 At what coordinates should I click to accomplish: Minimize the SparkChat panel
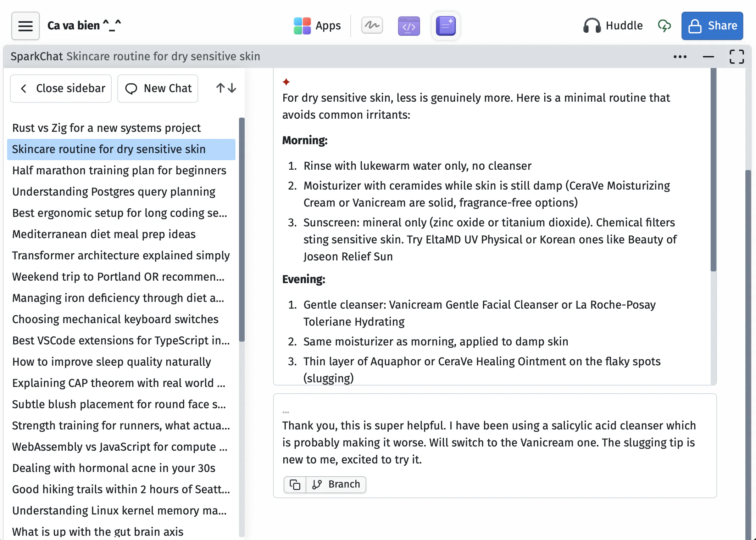(708, 57)
